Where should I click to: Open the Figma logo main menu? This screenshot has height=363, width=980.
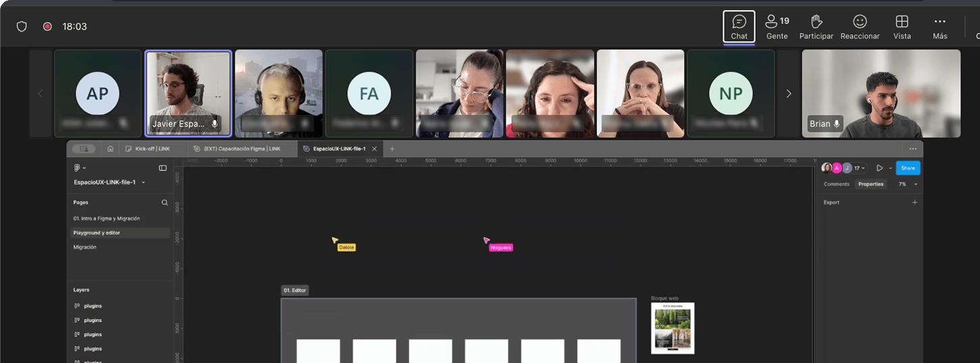pyautogui.click(x=80, y=168)
